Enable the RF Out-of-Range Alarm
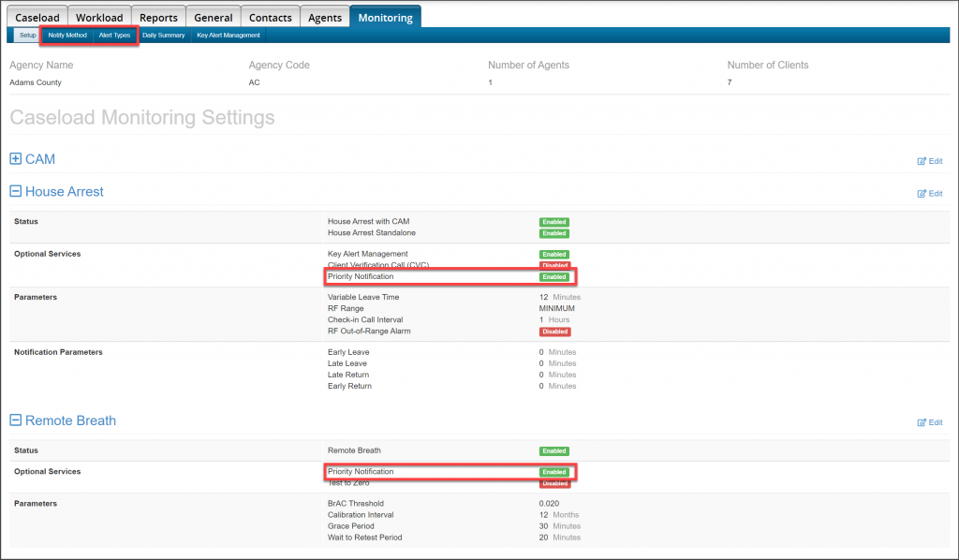The width and height of the screenshot is (959, 560). 554,331
